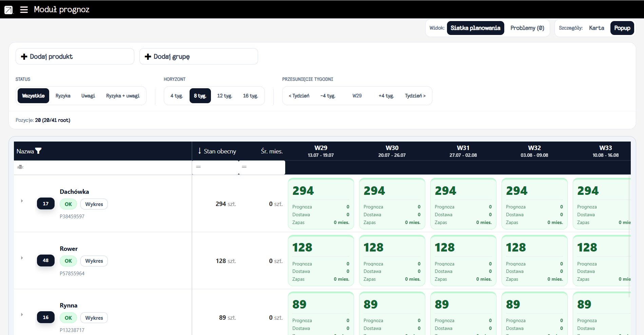
Task: Switch details mode to Karta
Action: tap(597, 28)
